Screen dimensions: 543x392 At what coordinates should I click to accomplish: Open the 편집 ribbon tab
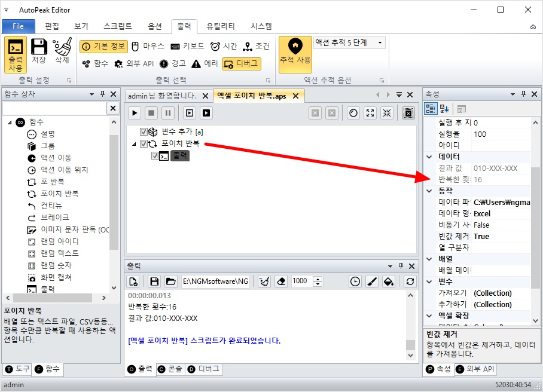point(52,26)
